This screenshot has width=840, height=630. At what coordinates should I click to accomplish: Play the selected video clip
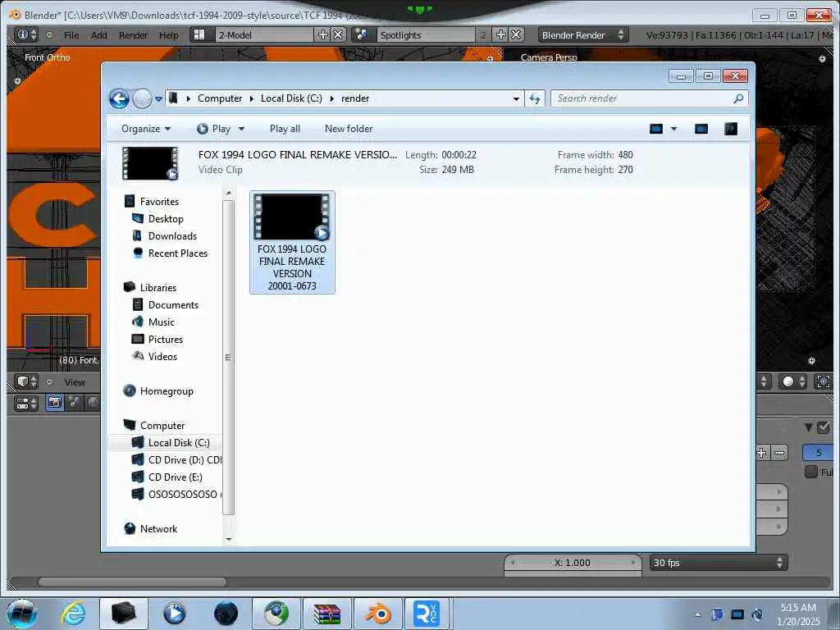coord(214,129)
